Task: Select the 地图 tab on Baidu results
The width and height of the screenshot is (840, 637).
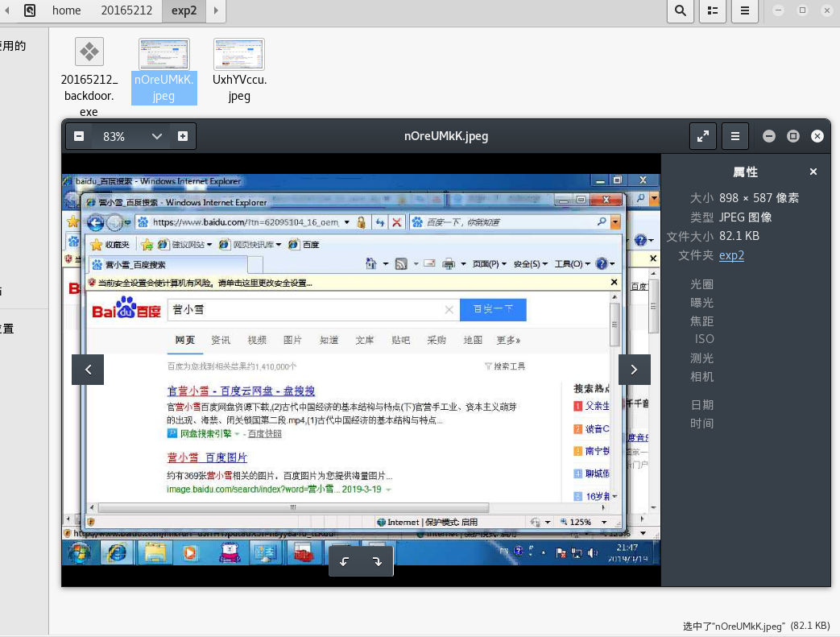Action: point(473,340)
